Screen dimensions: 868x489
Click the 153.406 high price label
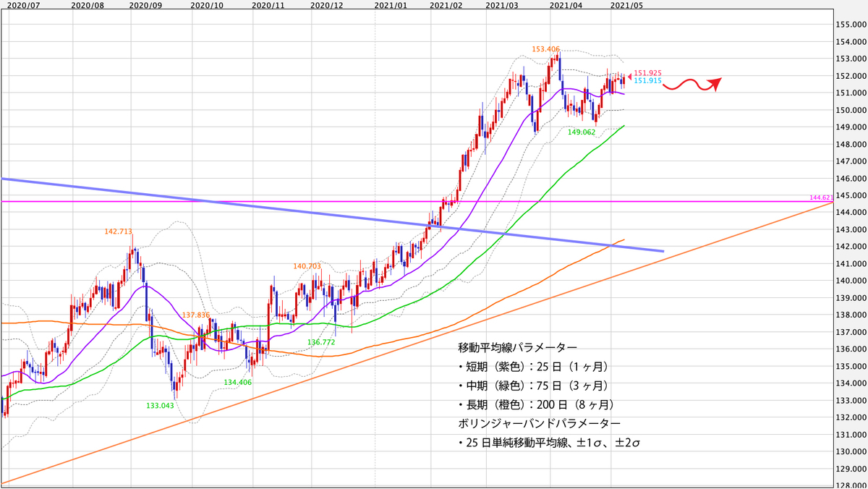546,49
